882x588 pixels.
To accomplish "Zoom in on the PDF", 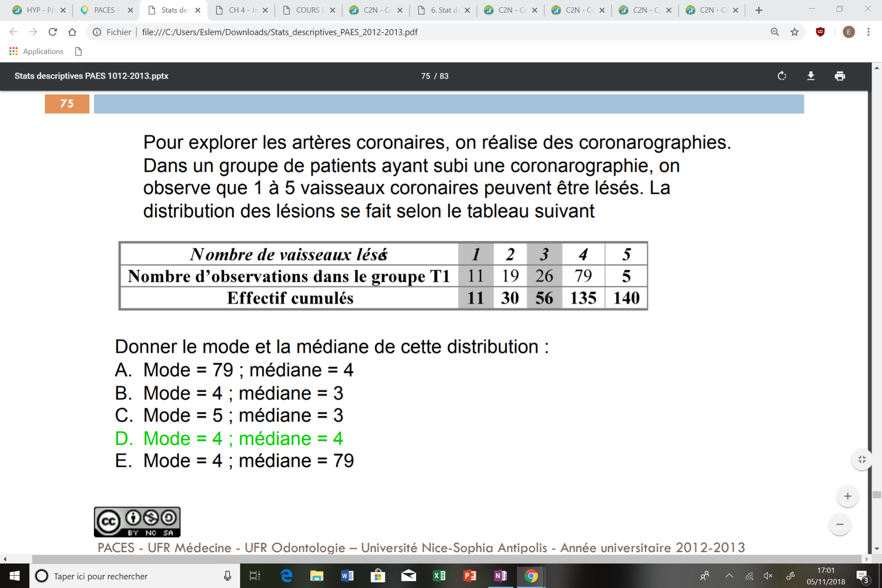I will pyautogui.click(x=847, y=496).
